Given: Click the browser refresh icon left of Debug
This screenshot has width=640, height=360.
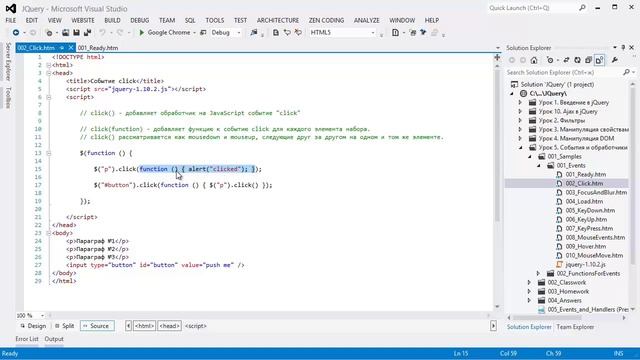Looking at the screenshot, I should point(203,32).
